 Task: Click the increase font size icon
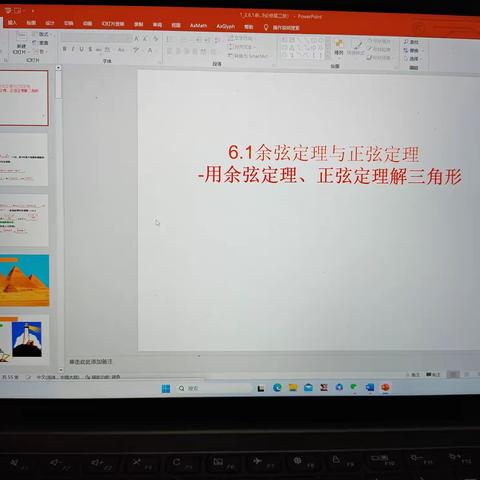(137, 39)
